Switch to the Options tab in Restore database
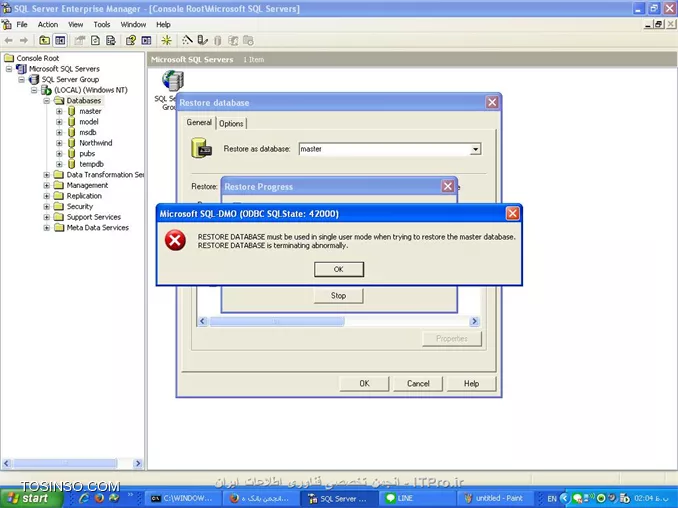The image size is (678, 508). point(231,124)
